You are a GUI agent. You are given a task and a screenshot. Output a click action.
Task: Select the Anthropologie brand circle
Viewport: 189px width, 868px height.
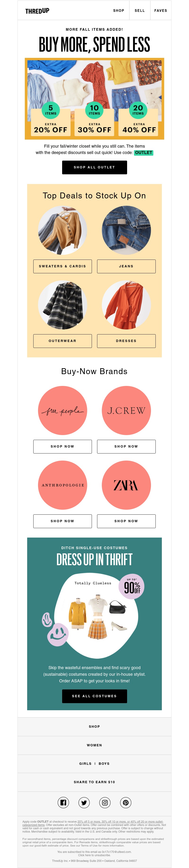coord(62,485)
